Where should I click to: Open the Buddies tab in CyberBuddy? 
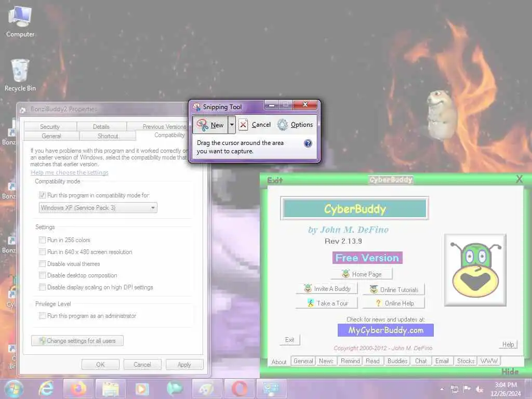coord(397,361)
